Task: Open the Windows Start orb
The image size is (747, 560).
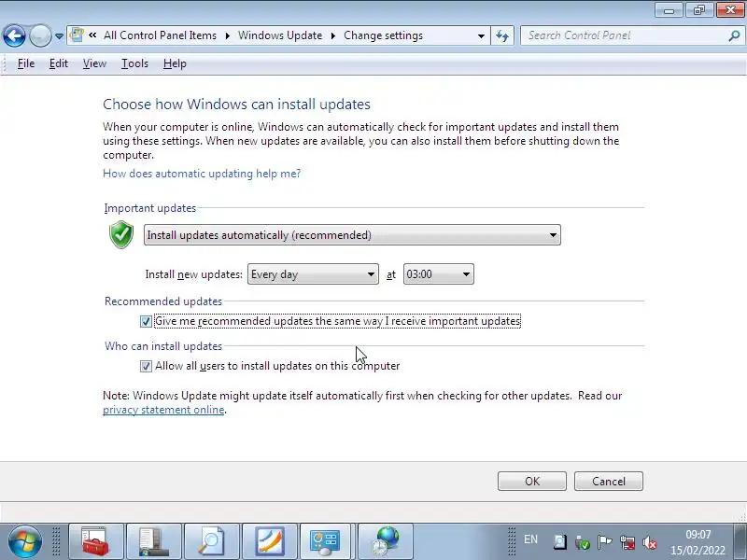Action: click(x=24, y=541)
